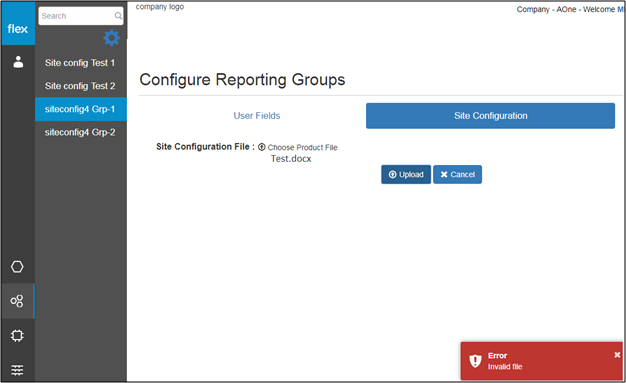
Task: Click Choose Product File link
Action: pos(302,147)
